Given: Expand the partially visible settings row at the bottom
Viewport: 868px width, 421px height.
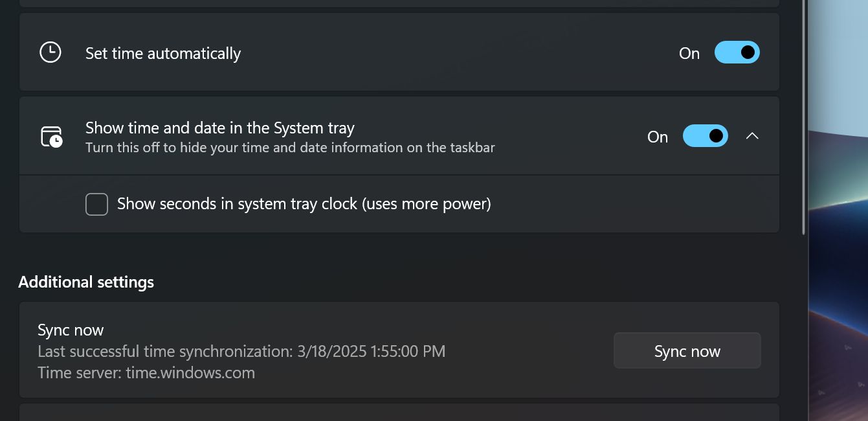Looking at the screenshot, I should 399,415.
